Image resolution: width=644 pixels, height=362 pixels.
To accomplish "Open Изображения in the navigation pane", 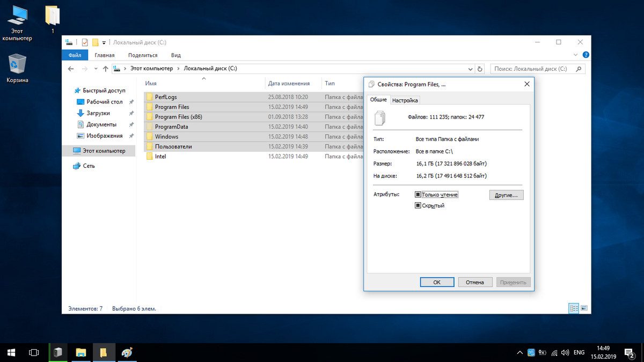I will point(100,136).
